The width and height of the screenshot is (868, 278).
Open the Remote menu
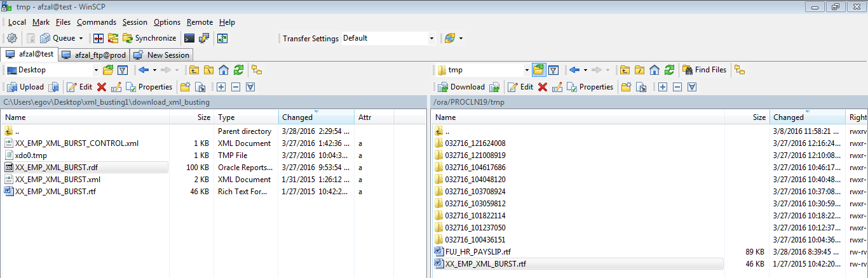(x=200, y=22)
